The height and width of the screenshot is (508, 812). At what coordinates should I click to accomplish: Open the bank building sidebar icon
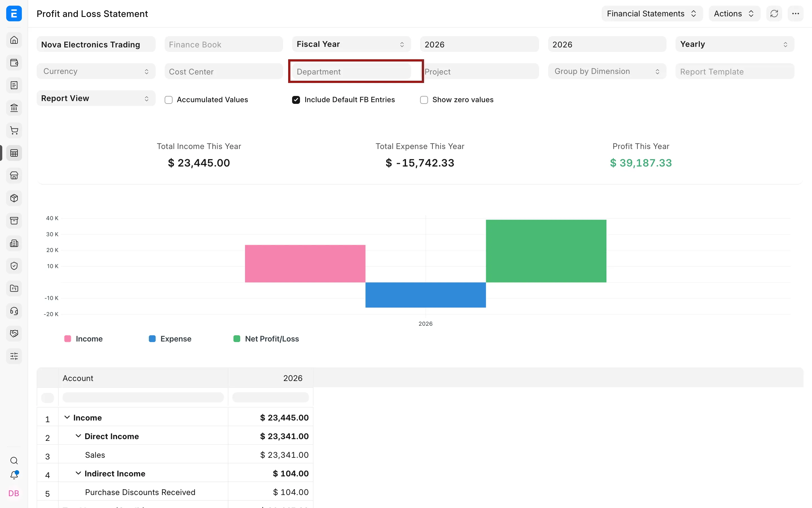(14, 108)
